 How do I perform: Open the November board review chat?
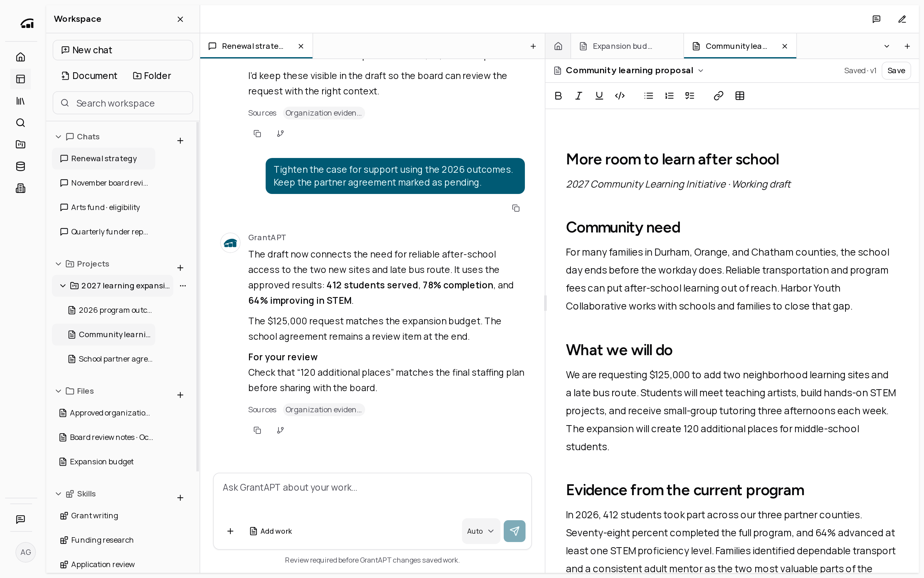coord(104,183)
